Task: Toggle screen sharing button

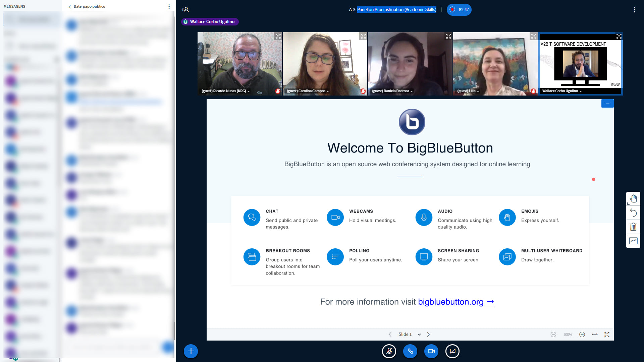Action: click(452, 351)
